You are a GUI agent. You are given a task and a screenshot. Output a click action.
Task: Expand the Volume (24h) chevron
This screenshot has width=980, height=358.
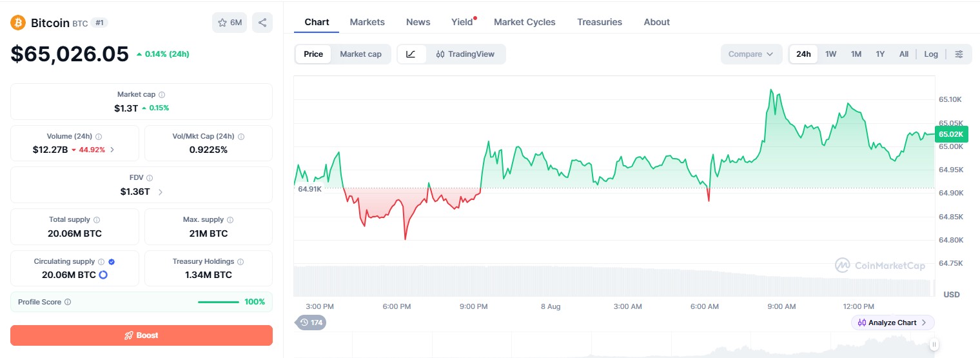[x=112, y=150]
